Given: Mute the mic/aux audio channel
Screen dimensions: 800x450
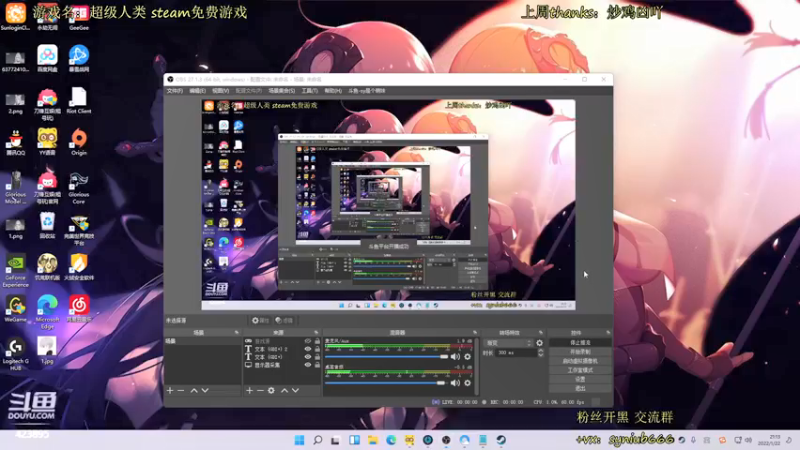Looking at the screenshot, I should coord(455,357).
